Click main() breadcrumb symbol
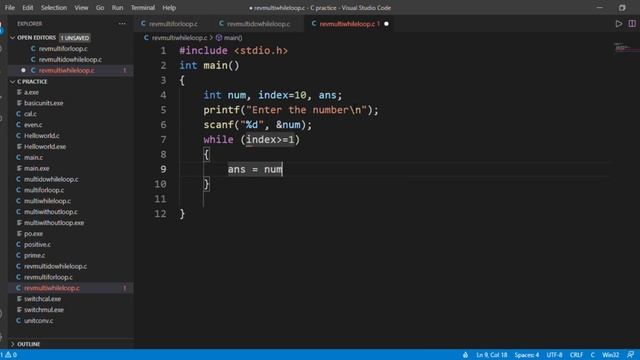This screenshot has height=360, width=640. point(229,38)
